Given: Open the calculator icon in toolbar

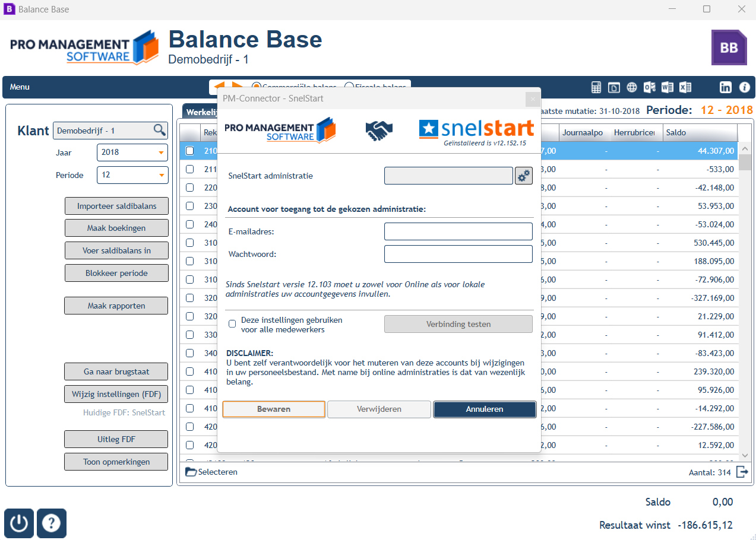Looking at the screenshot, I should (x=596, y=87).
